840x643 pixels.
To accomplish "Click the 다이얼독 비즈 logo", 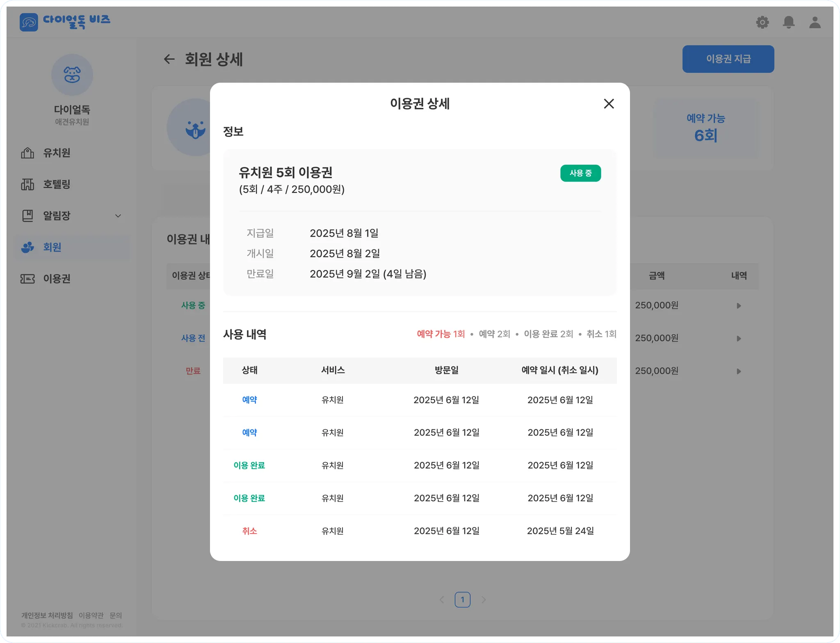I will click(x=65, y=21).
